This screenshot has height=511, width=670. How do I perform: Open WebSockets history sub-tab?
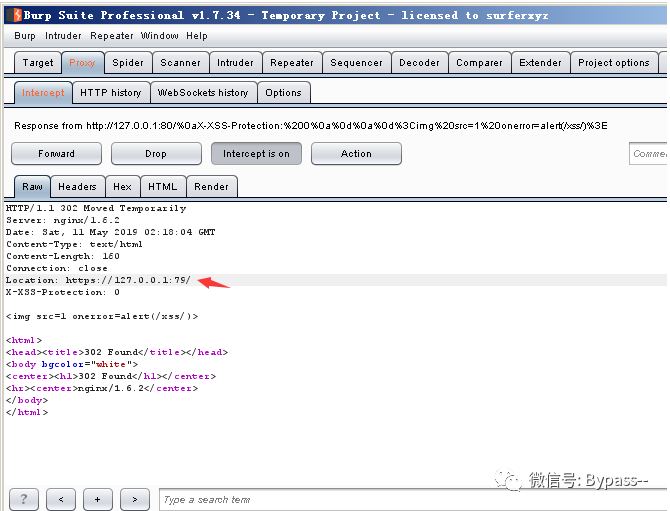pyautogui.click(x=203, y=93)
